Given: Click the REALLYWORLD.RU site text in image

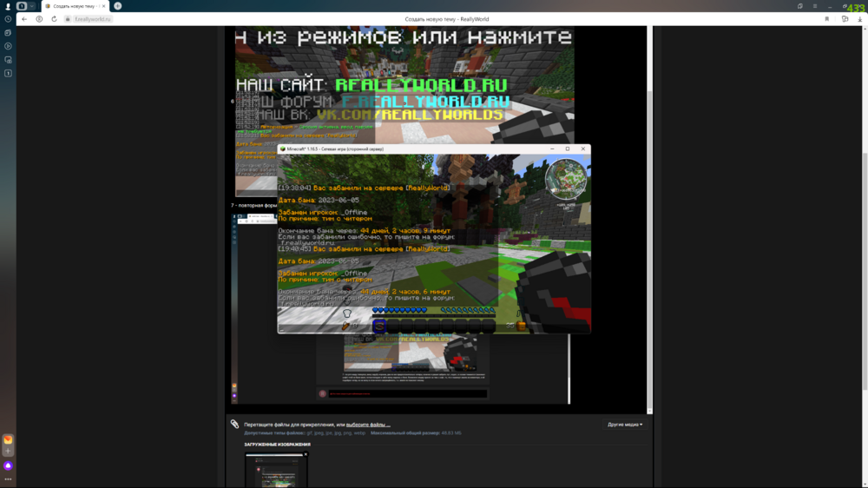Looking at the screenshot, I should coord(421,85).
